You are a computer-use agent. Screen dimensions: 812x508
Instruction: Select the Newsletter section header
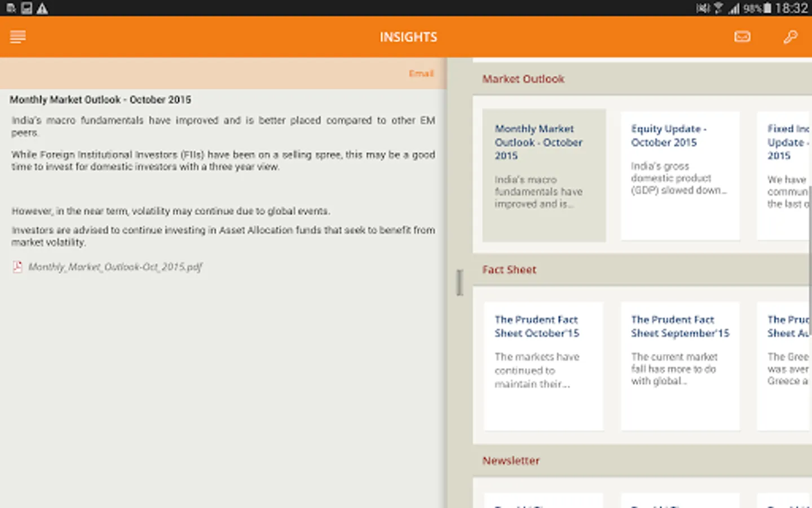pyautogui.click(x=642, y=461)
